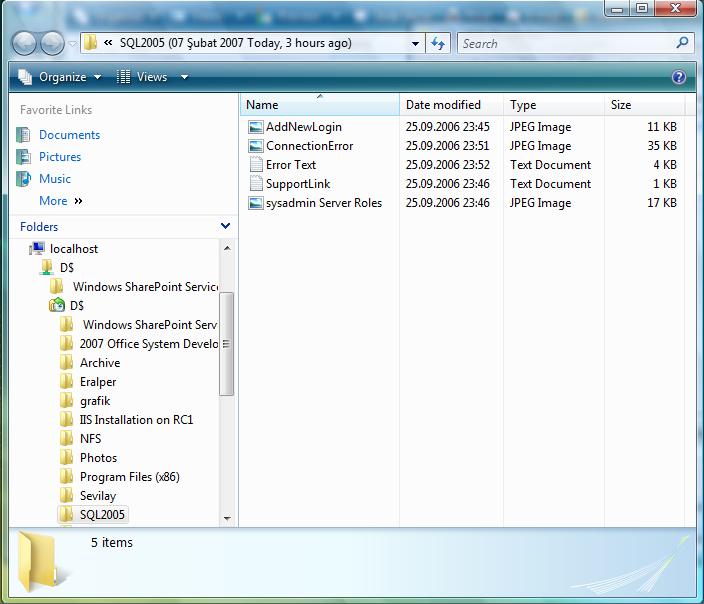Expand More favorite links
The height and width of the screenshot is (604, 704).
[61, 201]
